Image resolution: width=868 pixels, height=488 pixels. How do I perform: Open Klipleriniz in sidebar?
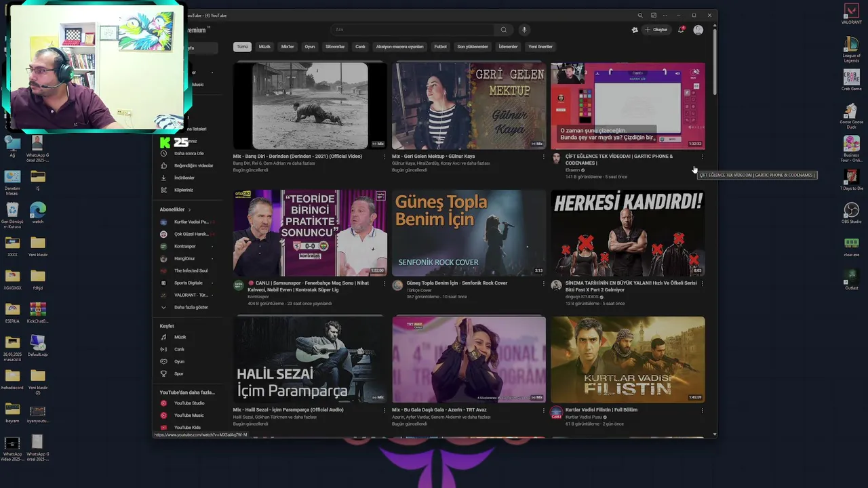(188, 190)
